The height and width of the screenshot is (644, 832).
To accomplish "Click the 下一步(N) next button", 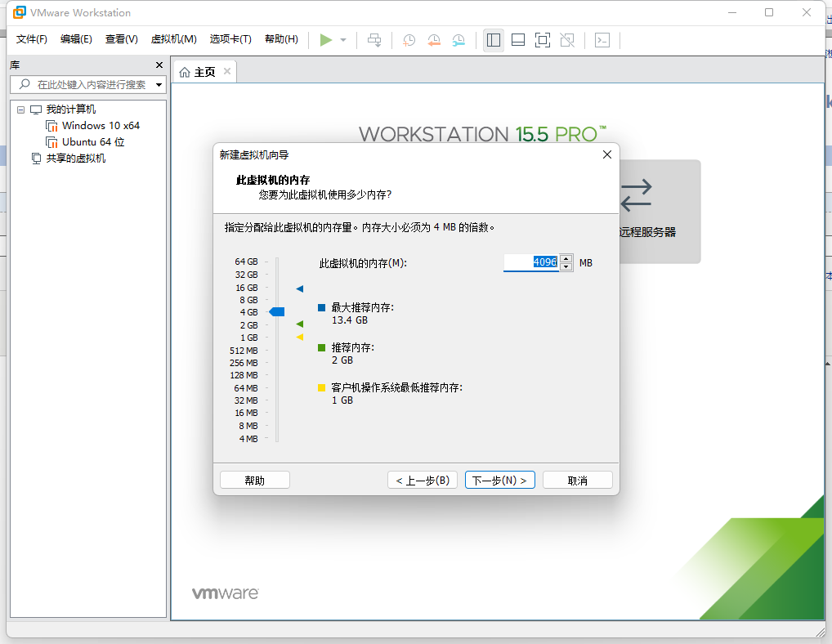I will [500, 480].
